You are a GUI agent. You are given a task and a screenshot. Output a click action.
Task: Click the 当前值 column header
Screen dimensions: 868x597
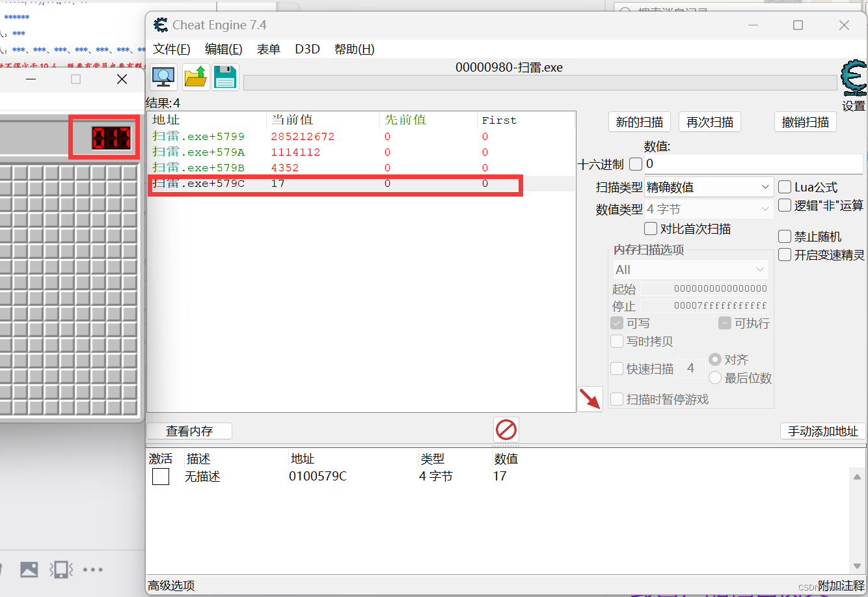coord(323,120)
